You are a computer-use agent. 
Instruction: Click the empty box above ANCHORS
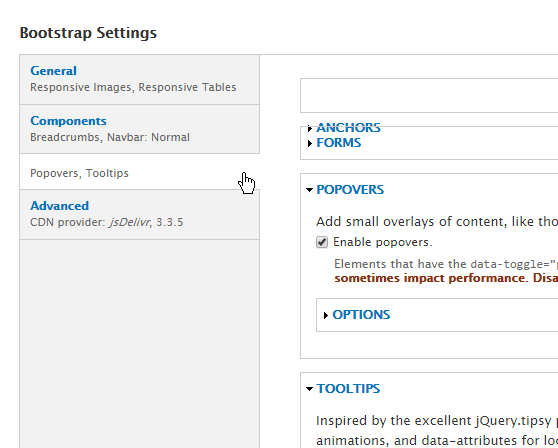tap(429, 95)
